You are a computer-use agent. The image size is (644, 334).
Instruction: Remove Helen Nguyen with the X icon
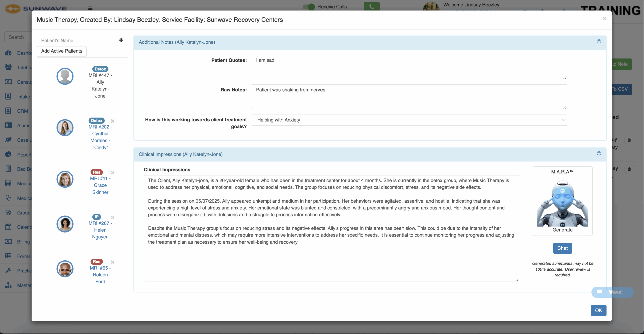coord(113,217)
